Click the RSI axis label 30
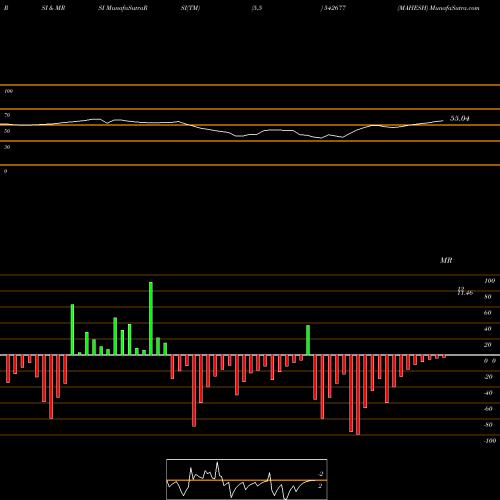Screen dimensions: 500x500 (7, 147)
